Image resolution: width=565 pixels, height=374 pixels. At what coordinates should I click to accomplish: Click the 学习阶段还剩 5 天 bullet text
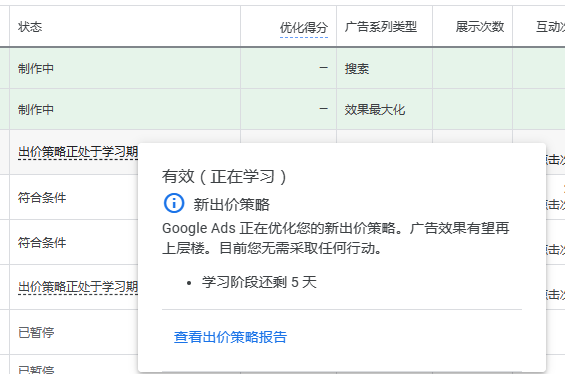point(259,282)
